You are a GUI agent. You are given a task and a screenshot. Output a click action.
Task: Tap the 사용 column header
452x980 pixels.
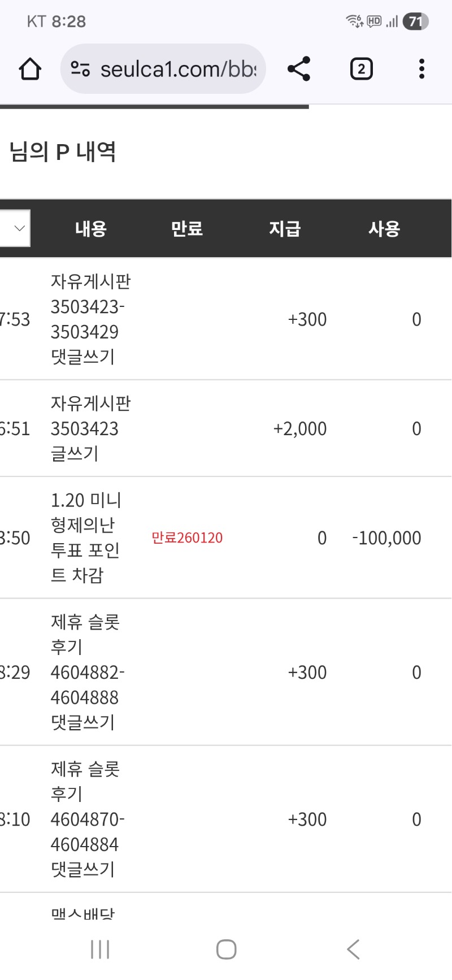pos(384,229)
